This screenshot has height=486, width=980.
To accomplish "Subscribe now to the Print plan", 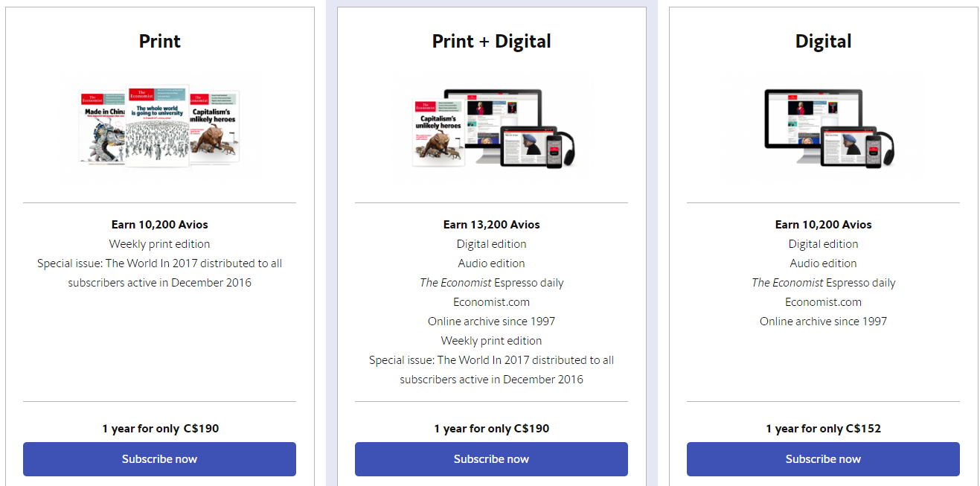I will (x=159, y=459).
